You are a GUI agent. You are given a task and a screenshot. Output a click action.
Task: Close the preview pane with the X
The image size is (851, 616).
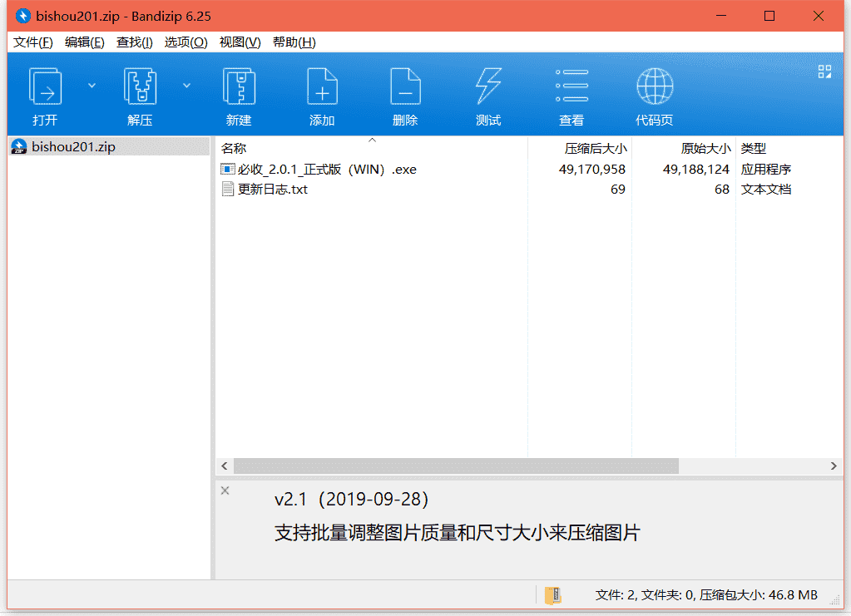pyautogui.click(x=225, y=490)
